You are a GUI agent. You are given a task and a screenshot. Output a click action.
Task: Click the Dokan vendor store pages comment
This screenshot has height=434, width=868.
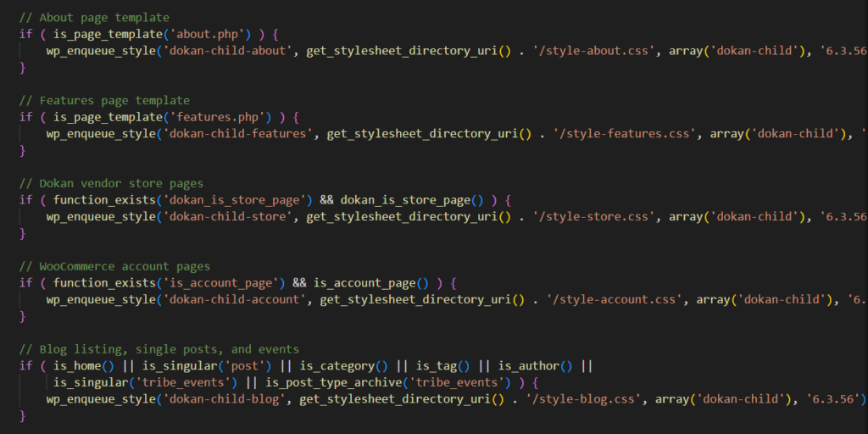111,183
